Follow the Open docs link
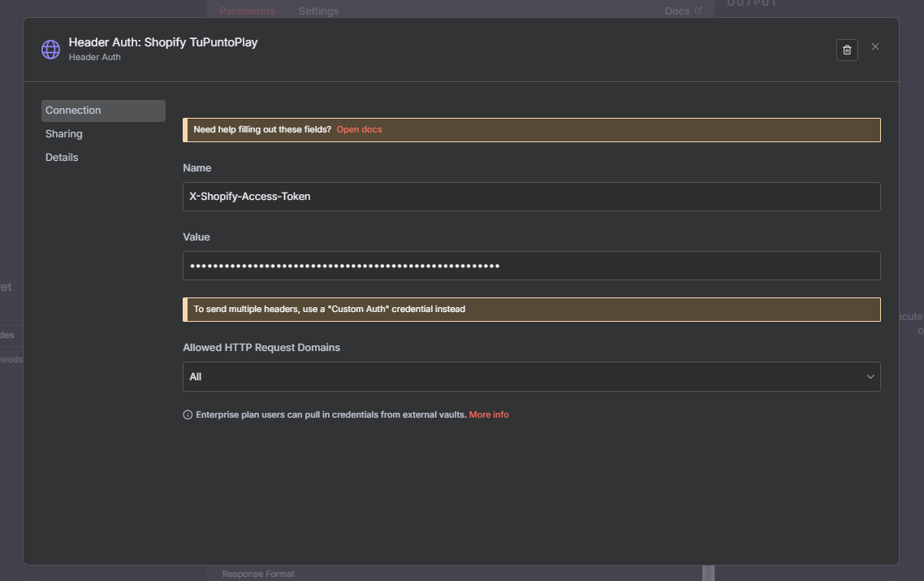Screen dimensions: 924x581 pyautogui.click(x=359, y=129)
